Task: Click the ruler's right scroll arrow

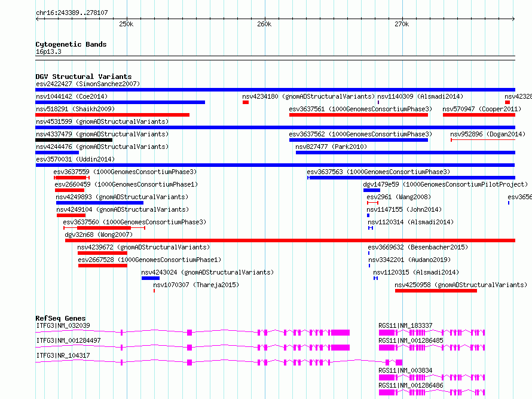Action: click(513, 19)
